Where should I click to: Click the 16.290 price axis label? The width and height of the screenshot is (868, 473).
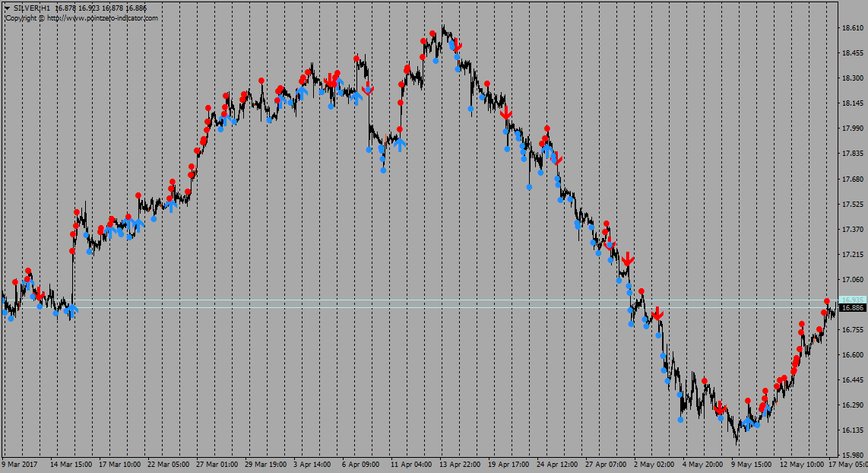(853, 405)
